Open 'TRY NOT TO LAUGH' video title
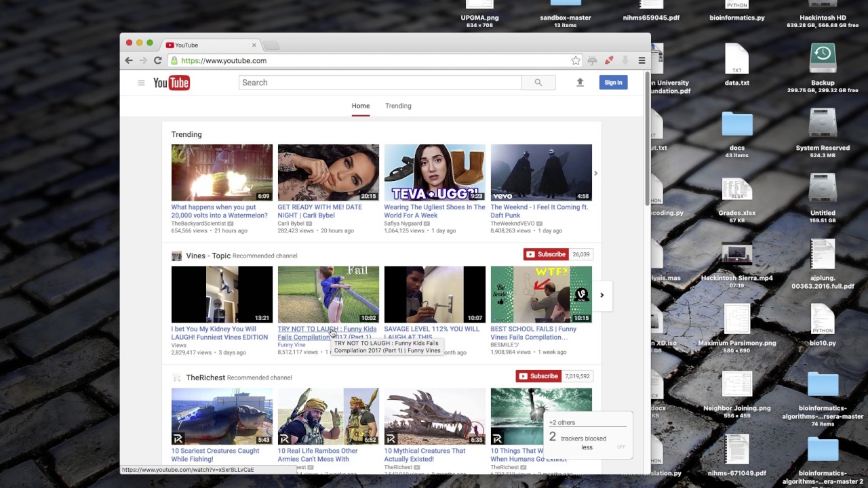The width and height of the screenshot is (868, 488). click(327, 333)
